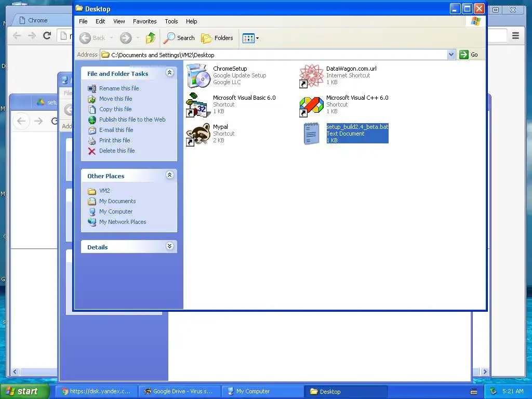Open the Edit menu
This screenshot has width=532, height=399.
100,21
